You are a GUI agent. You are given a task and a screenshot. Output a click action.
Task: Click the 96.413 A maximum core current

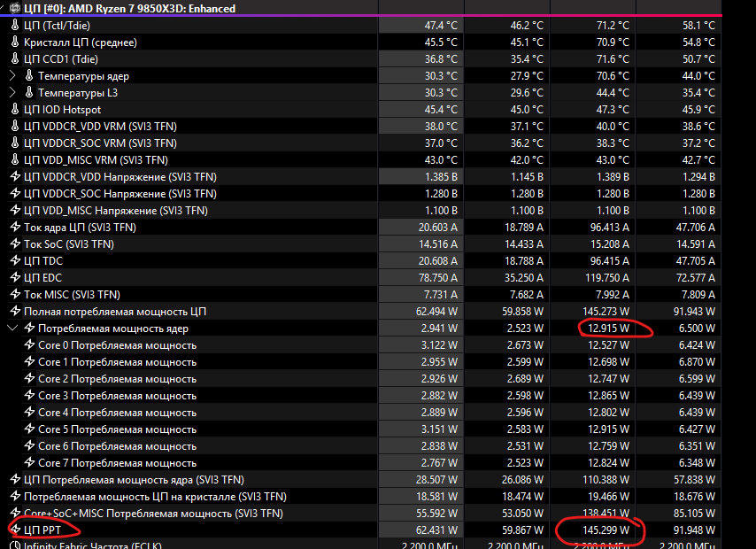coord(609,228)
